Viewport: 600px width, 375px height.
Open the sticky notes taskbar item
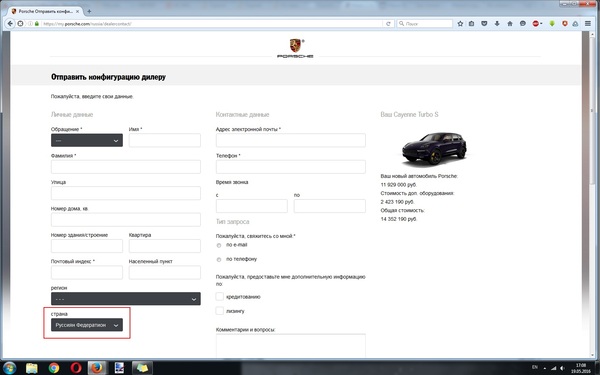click(142, 368)
